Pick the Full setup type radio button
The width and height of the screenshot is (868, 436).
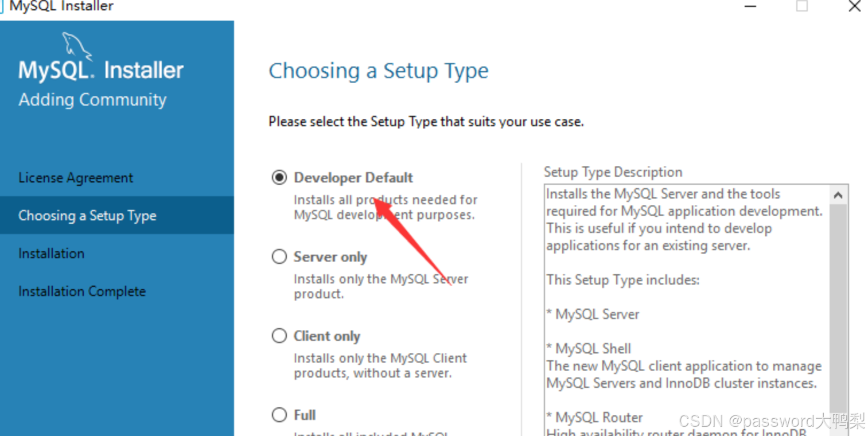coord(279,415)
